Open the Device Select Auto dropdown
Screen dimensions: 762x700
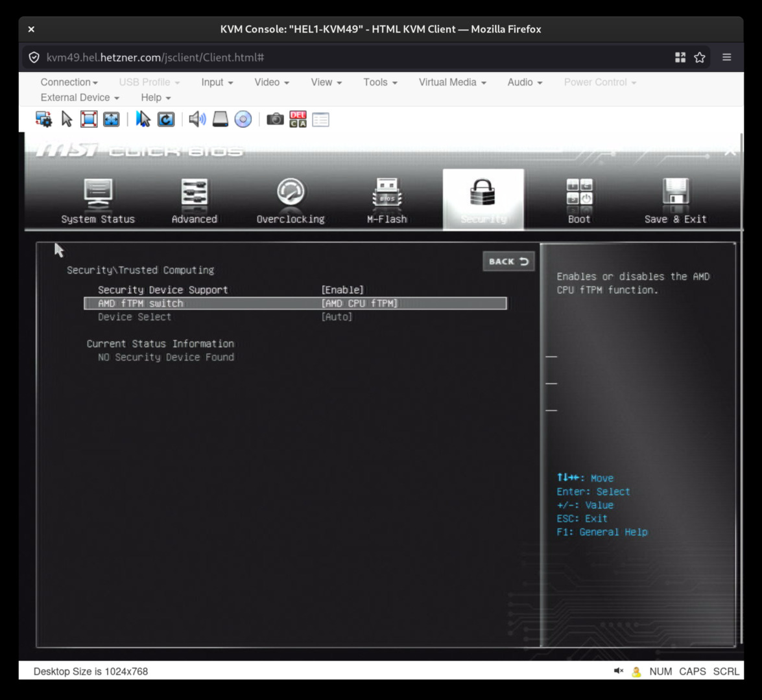pos(337,316)
